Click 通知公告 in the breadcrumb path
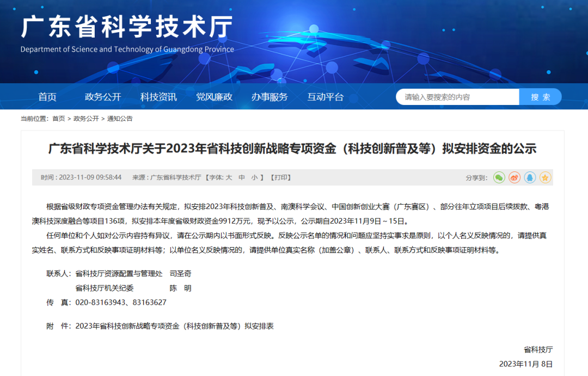The width and height of the screenshot is (588, 376). [120, 119]
